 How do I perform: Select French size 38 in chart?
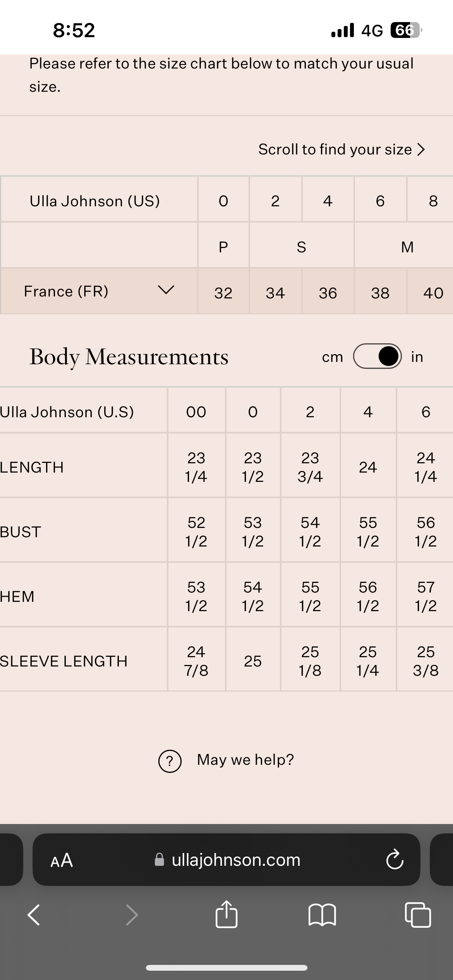[x=380, y=293]
